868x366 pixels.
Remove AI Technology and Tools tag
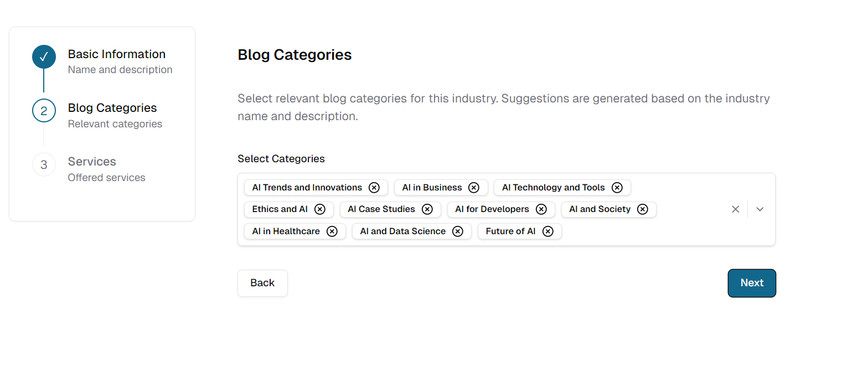click(x=617, y=188)
